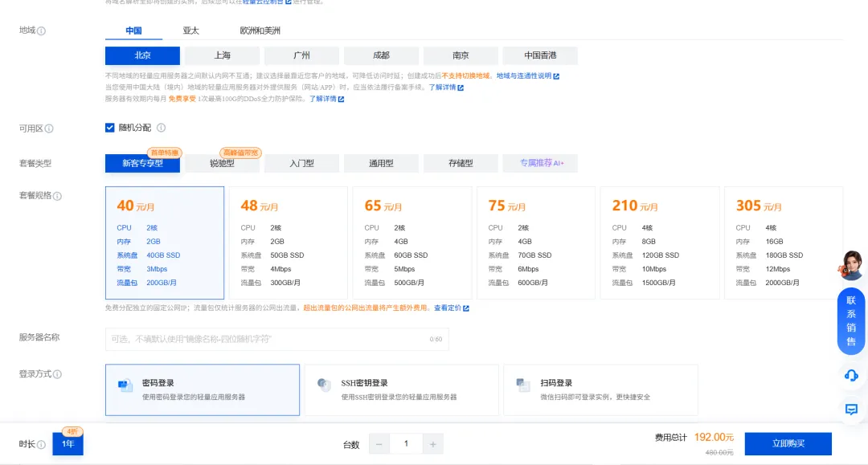The image size is (868, 465).
Task: Select the 密码登录 login option
Action: click(x=203, y=390)
